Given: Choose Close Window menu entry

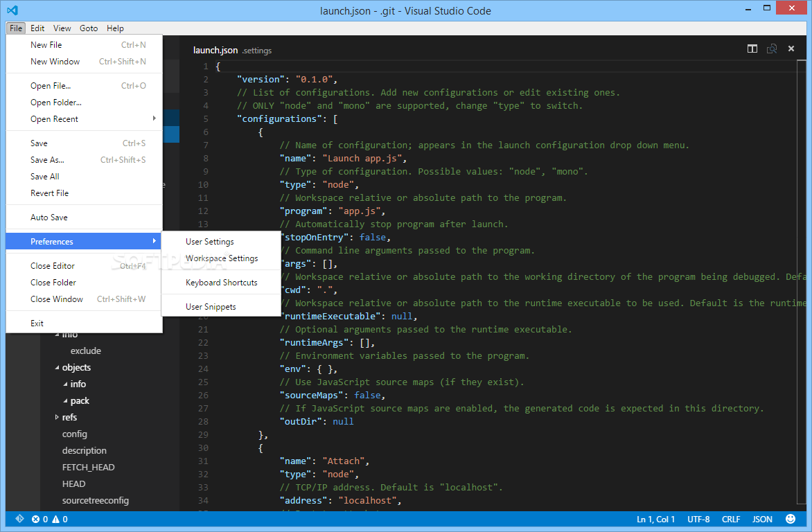Looking at the screenshot, I should 85,299.
